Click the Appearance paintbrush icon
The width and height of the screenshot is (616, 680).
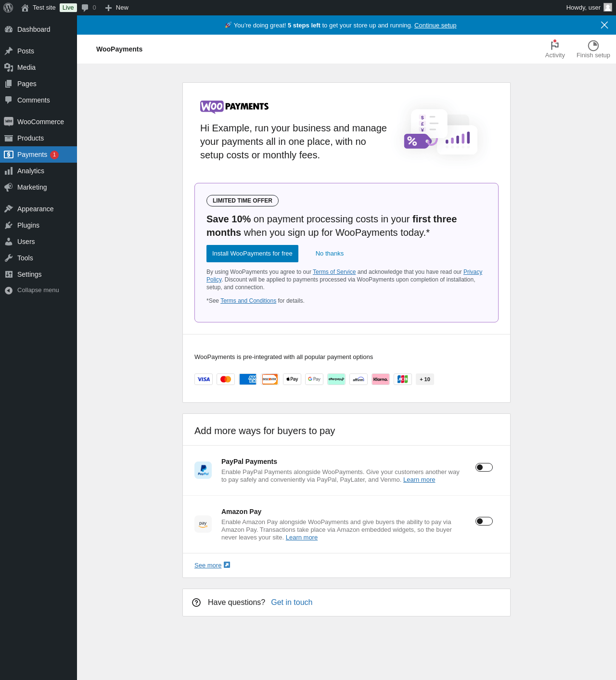pos(9,209)
